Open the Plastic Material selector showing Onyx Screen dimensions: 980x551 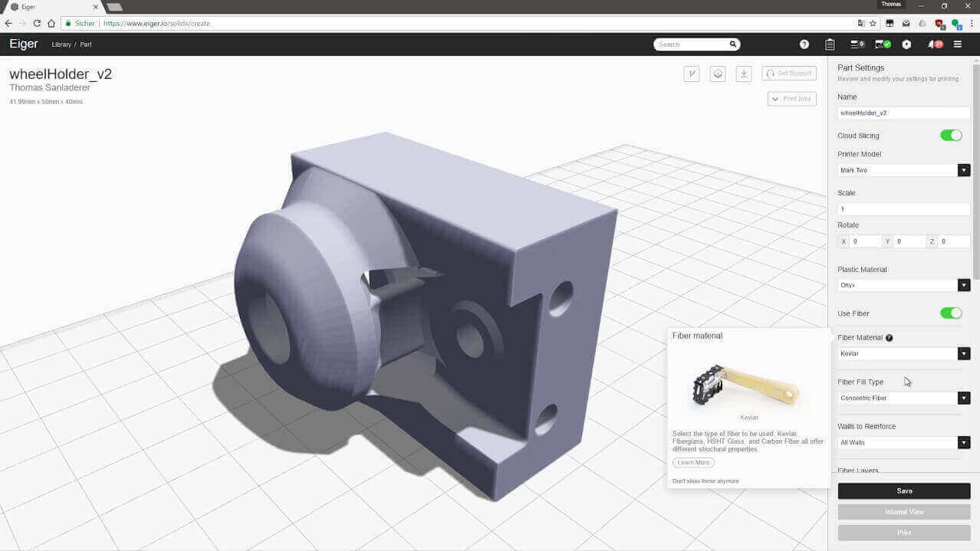tap(903, 284)
